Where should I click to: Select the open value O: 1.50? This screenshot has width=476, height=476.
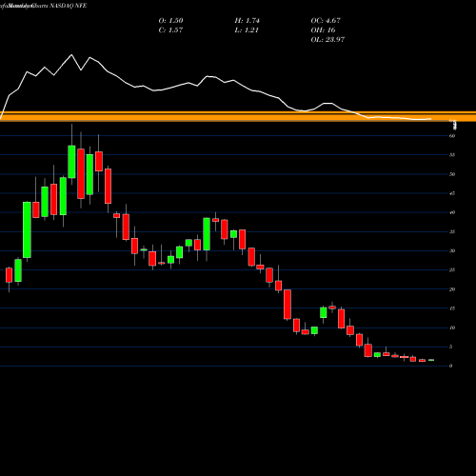pos(170,21)
